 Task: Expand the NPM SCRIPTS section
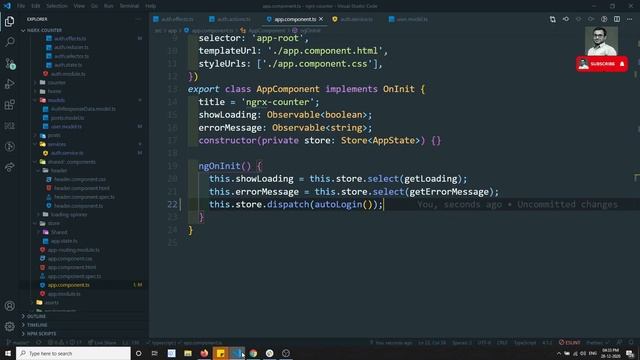tap(41, 334)
